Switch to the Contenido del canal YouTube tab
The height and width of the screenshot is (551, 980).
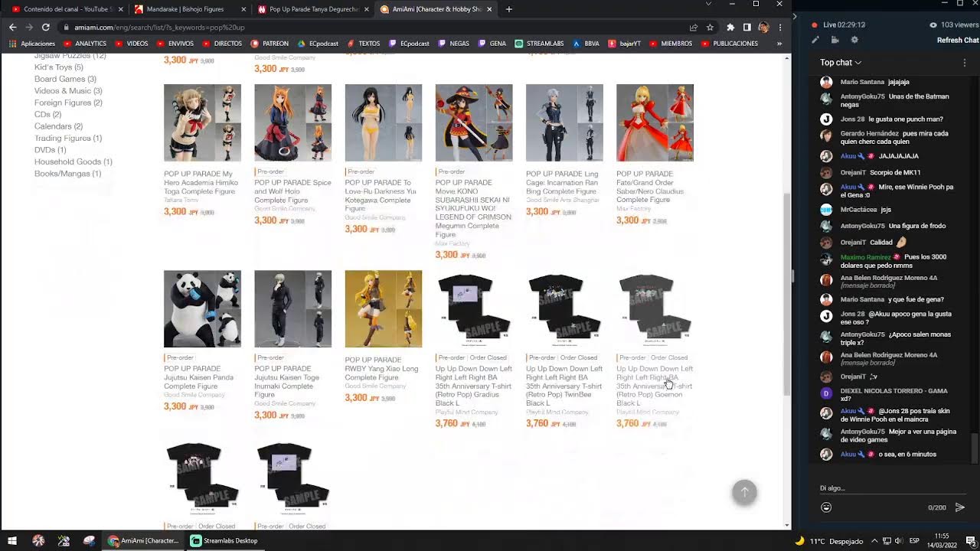[64, 9]
